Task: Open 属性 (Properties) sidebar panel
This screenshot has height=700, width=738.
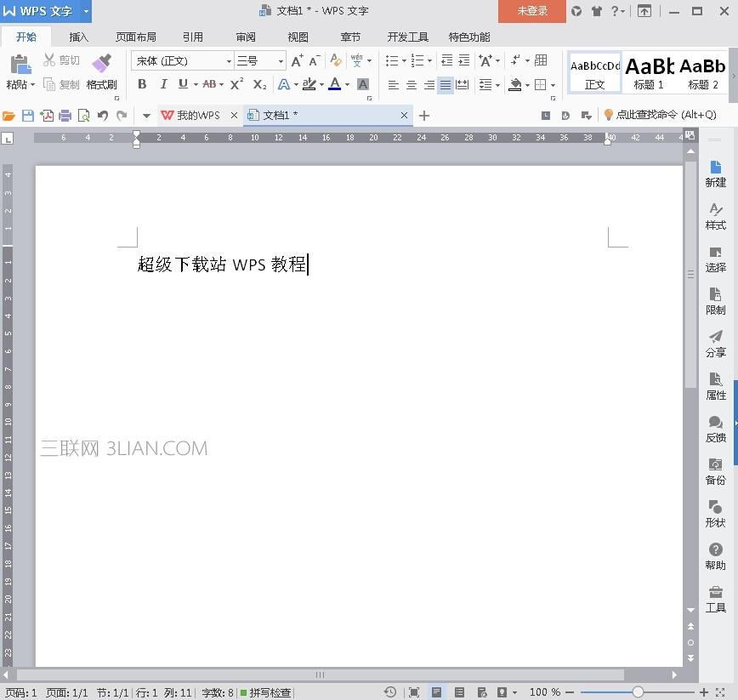Action: coord(715,386)
